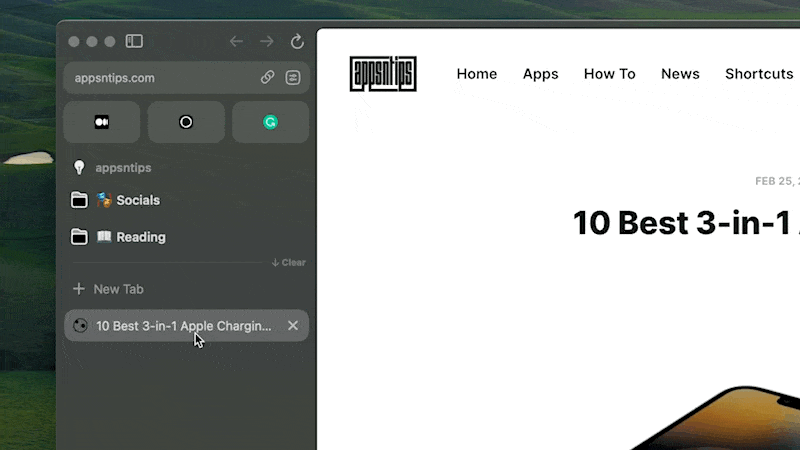Copy the page link via chain icon
800x450 pixels.
click(267, 77)
